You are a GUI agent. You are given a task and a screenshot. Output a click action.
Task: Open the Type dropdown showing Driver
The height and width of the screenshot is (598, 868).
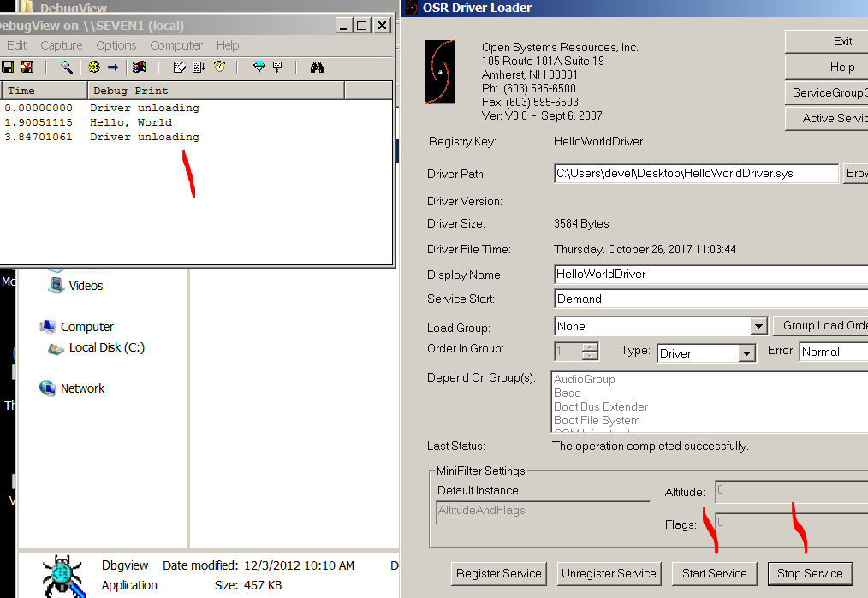click(746, 352)
